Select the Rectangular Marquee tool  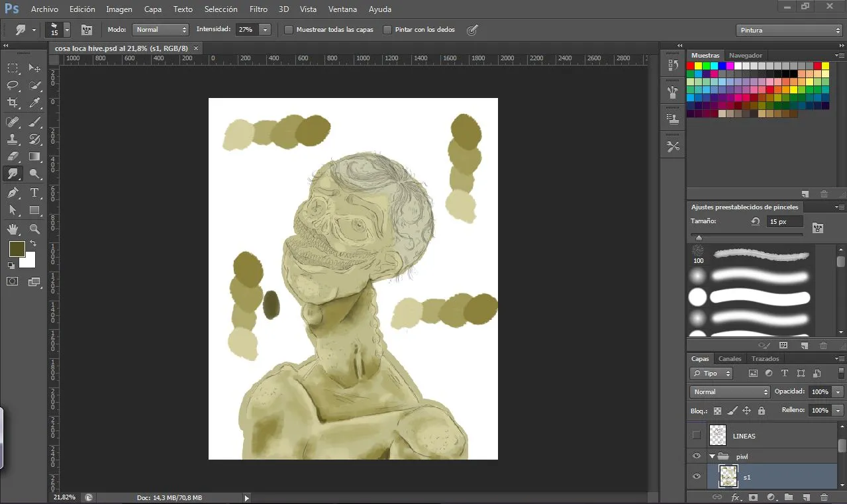[x=13, y=68]
